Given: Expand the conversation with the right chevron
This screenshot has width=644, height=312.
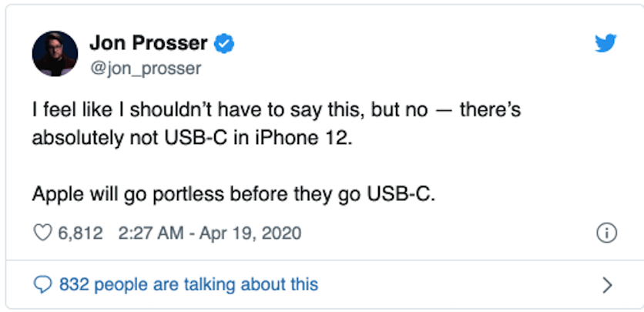Looking at the screenshot, I should [x=607, y=285].
